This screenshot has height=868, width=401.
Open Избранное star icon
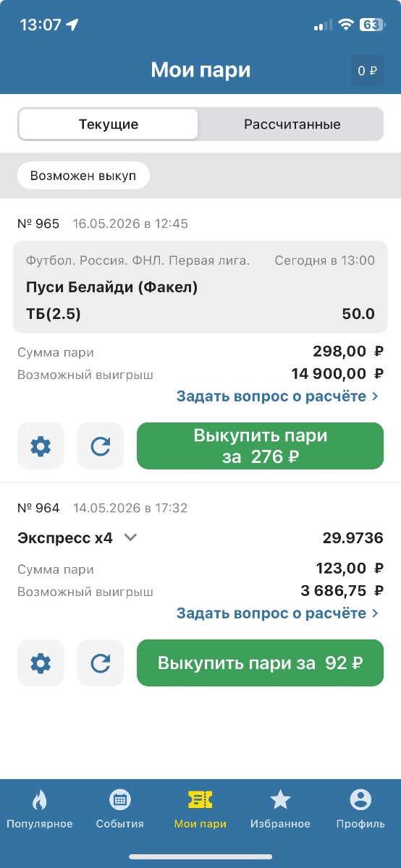[x=280, y=799]
